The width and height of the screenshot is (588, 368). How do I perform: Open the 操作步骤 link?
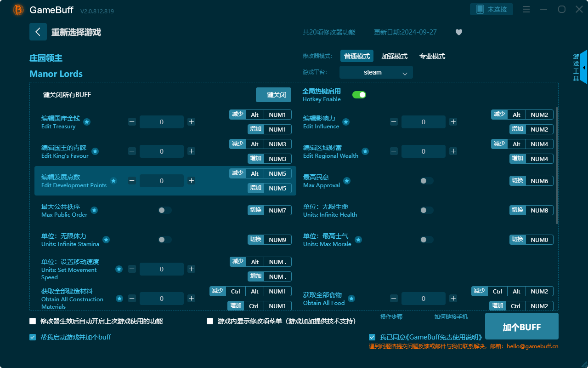(x=391, y=317)
